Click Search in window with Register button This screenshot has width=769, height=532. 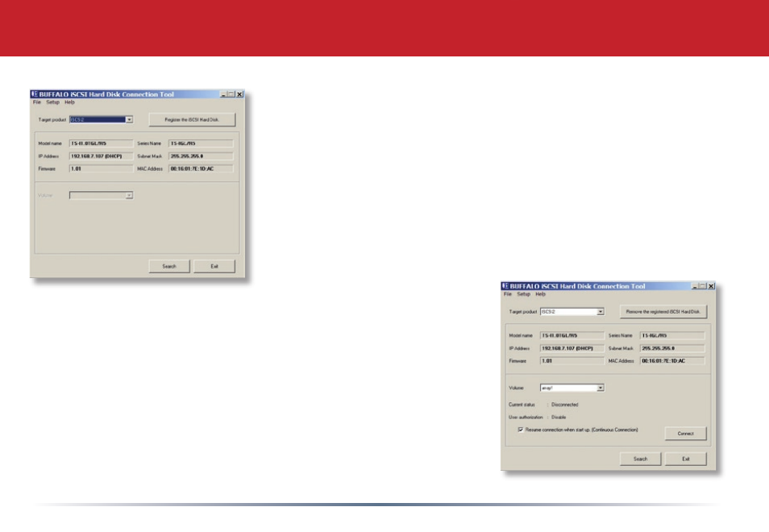coord(169,266)
